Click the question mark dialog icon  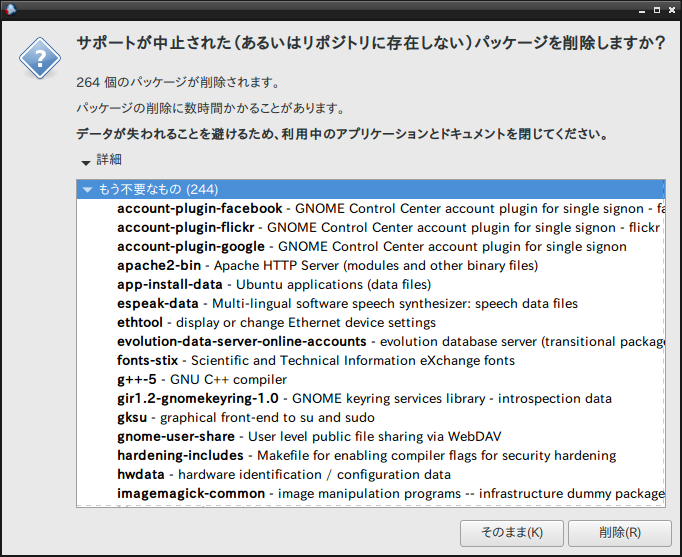click(40, 58)
